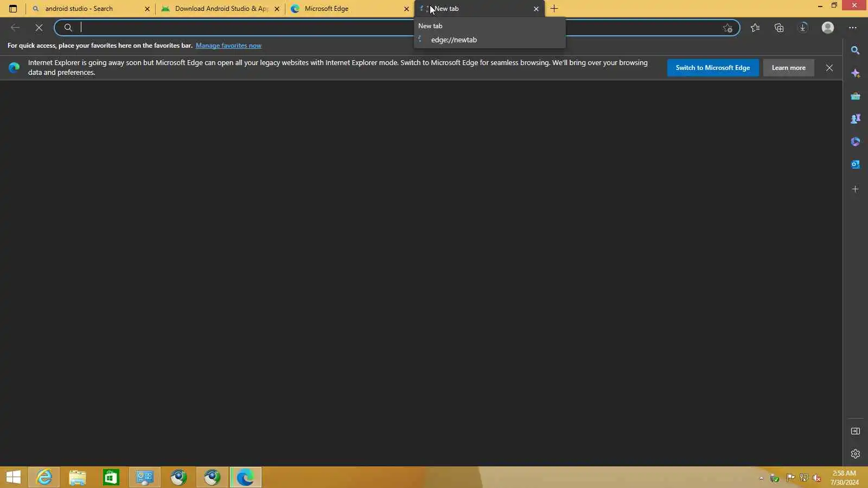Show hidden system tray icons
This screenshot has width=868, height=488.
point(761,478)
